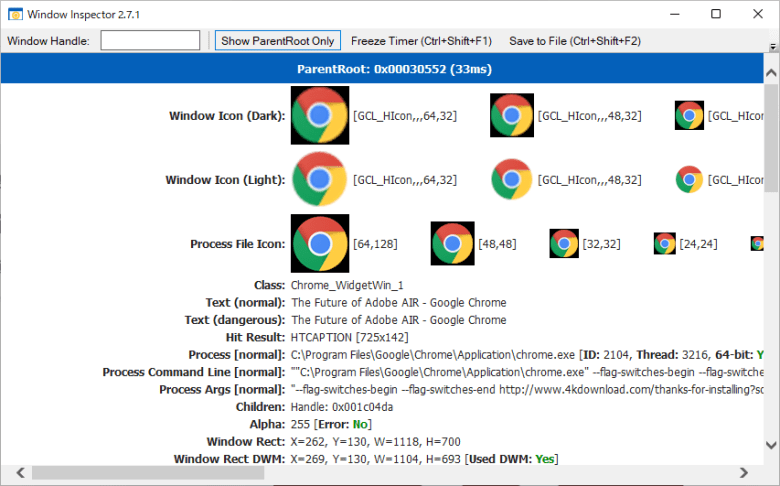Image resolution: width=780 pixels, height=486 pixels.
Task: Click the horizontal scrollbar left arrow
Action: point(20,472)
